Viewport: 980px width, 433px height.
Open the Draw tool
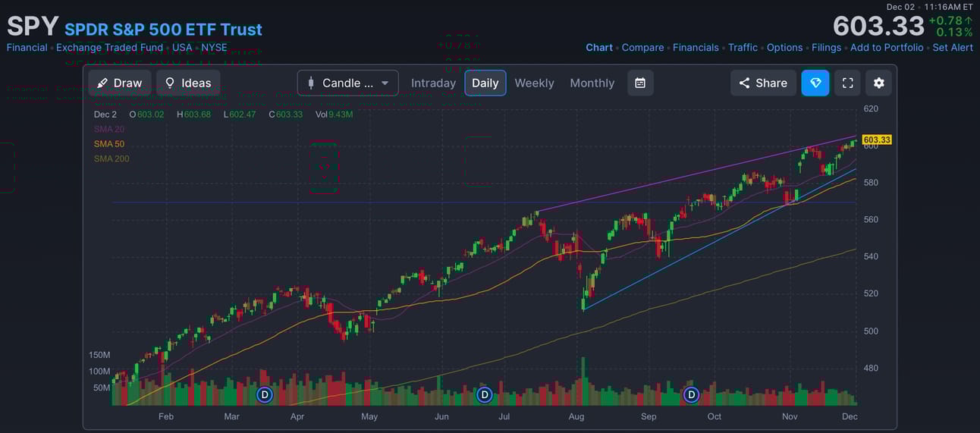point(120,83)
